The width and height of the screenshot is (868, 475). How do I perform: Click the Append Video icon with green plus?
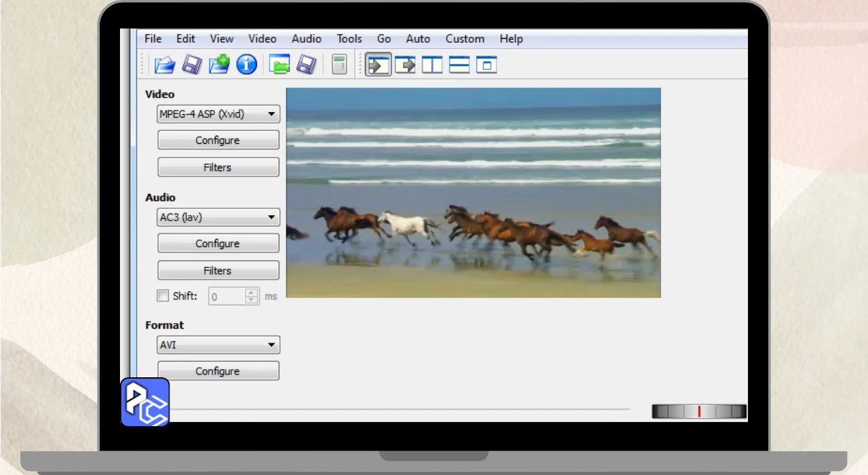219,65
